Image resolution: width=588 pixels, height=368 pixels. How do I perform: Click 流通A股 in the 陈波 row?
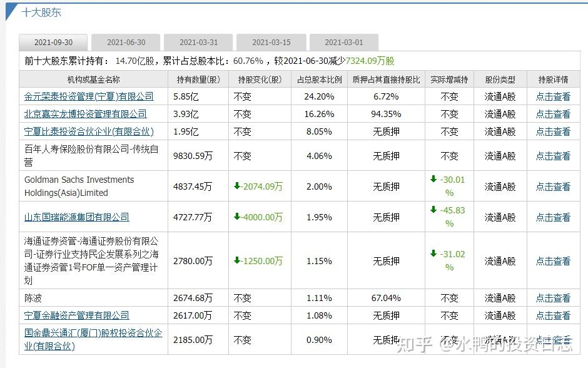click(x=500, y=298)
